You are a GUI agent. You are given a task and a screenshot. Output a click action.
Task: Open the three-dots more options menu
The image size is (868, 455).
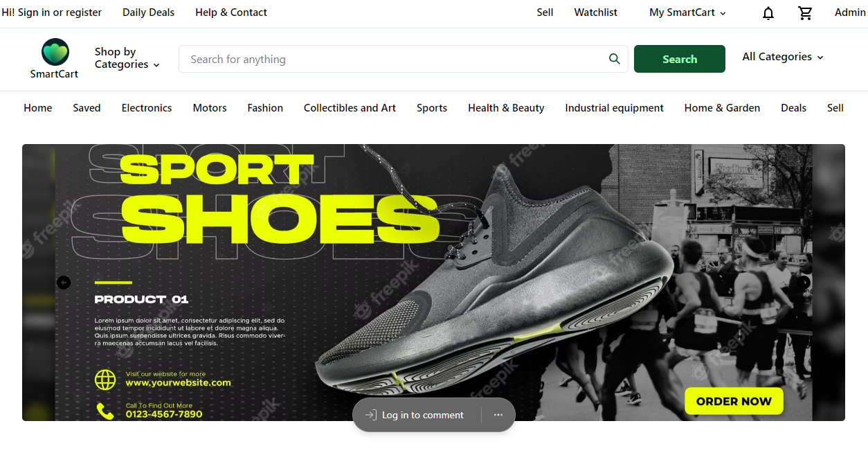click(x=498, y=415)
